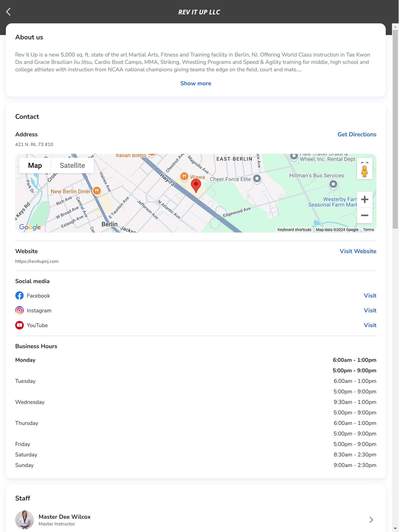This screenshot has width=399, height=532.
Task: Click Visit Website link
Action: pos(358,251)
